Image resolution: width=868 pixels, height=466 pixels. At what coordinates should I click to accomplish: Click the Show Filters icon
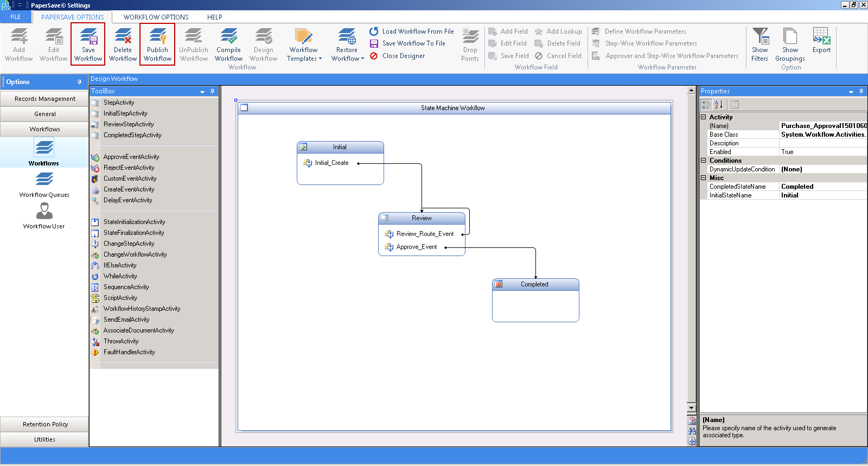pyautogui.click(x=759, y=44)
